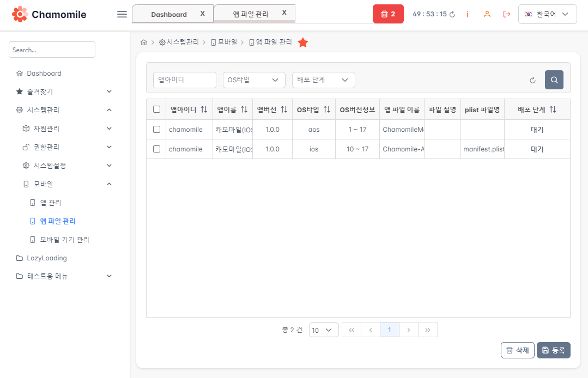Click the hamburger menu toggle icon

[x=122, y=14]
